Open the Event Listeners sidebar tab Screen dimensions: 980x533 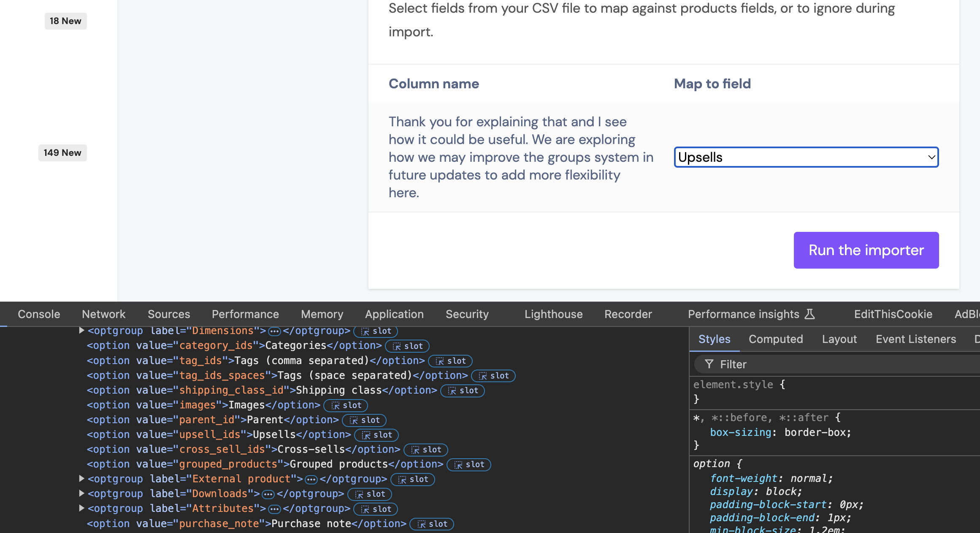[916, 339]
